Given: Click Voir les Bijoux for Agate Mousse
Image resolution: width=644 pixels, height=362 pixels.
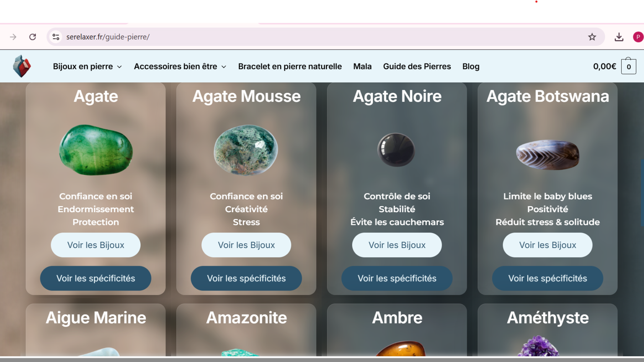Looking at the screenshot, I should point(246,245).
